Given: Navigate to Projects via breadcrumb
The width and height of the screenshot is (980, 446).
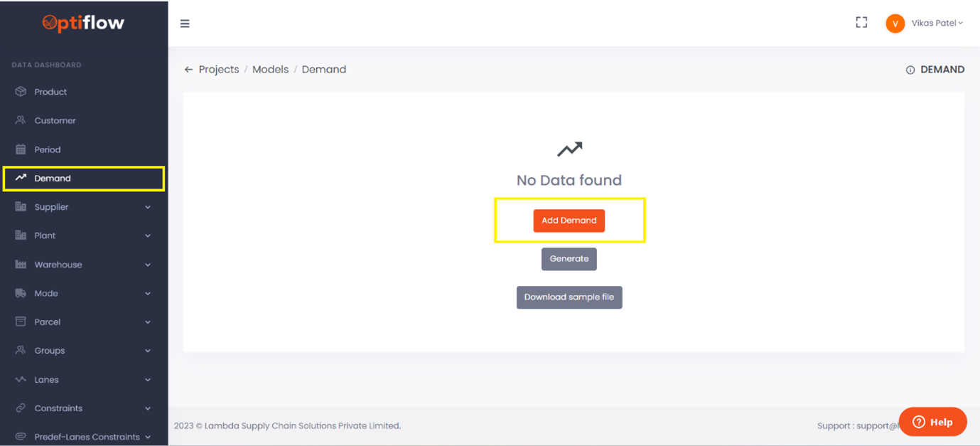Looking at the screenshot, I should [x=219, y=69].
